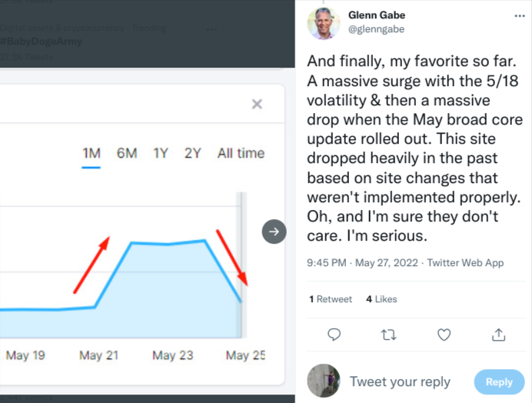Screen dimensions: 532x403
Task: Open the share tweet icon
Action: pos(498,335)
